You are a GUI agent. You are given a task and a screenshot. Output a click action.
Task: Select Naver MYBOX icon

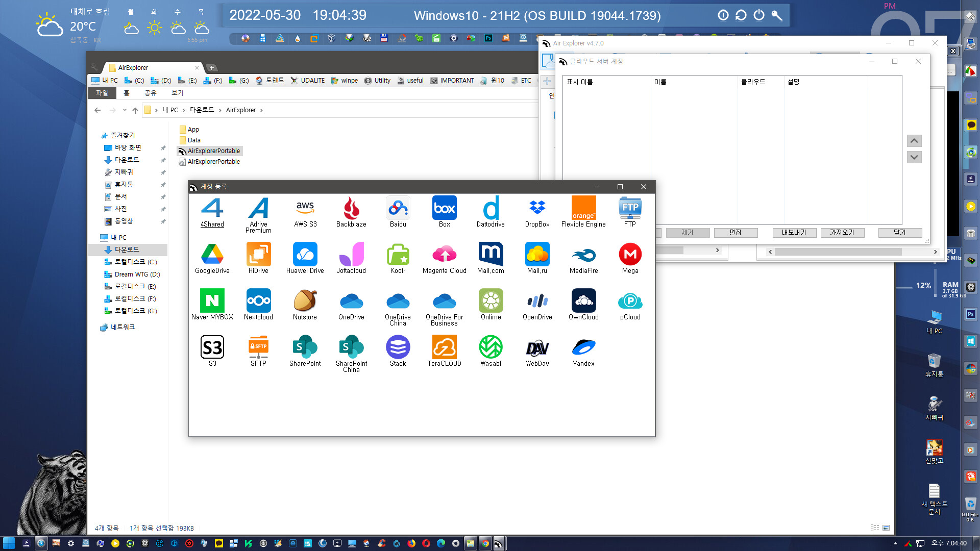pos(212,305)
